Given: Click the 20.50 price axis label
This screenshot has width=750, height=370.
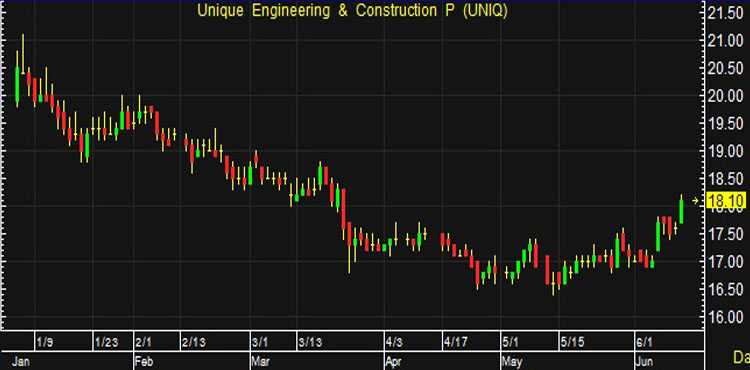Looking at the screenshot, I should 726,69.
